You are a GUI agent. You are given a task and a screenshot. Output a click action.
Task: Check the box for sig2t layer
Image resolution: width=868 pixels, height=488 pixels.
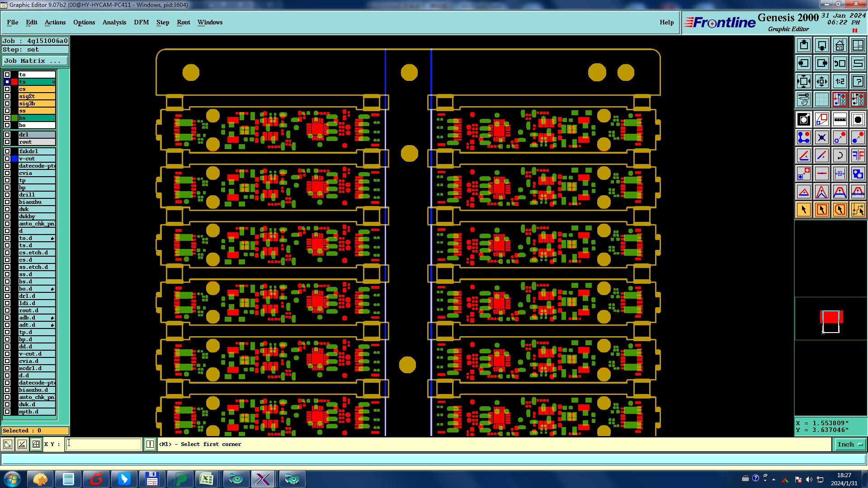click(7, 96)
